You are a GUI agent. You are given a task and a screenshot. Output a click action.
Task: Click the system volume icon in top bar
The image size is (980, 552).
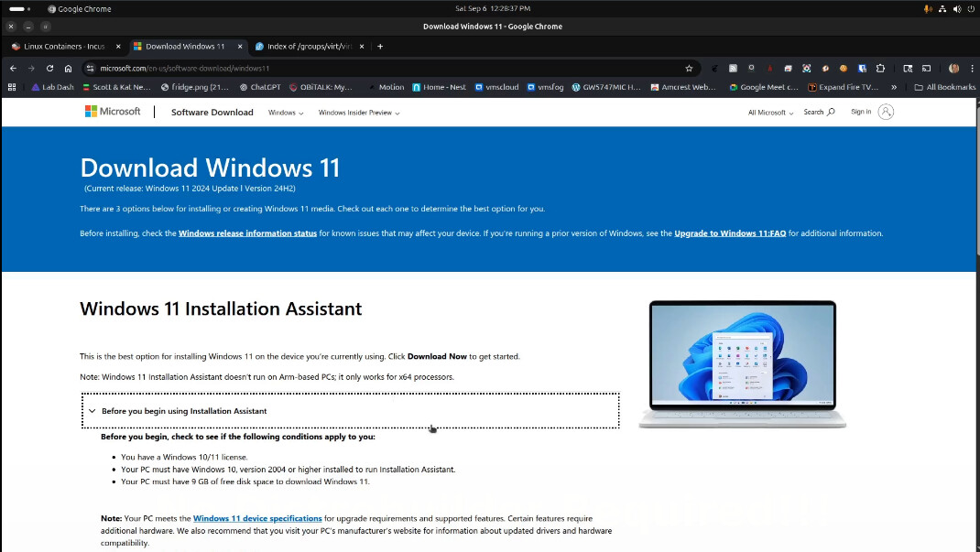pos(957,8)
